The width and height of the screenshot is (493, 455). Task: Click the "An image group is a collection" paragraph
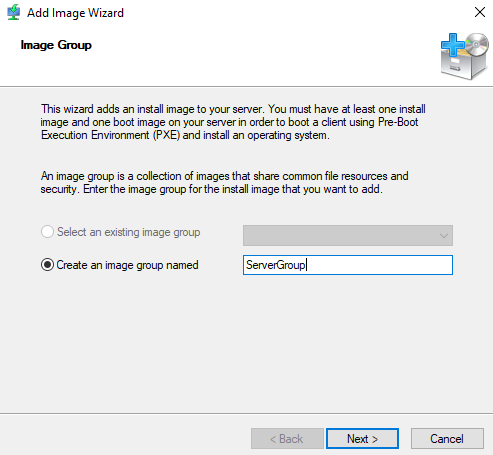[x=224, y=182]
